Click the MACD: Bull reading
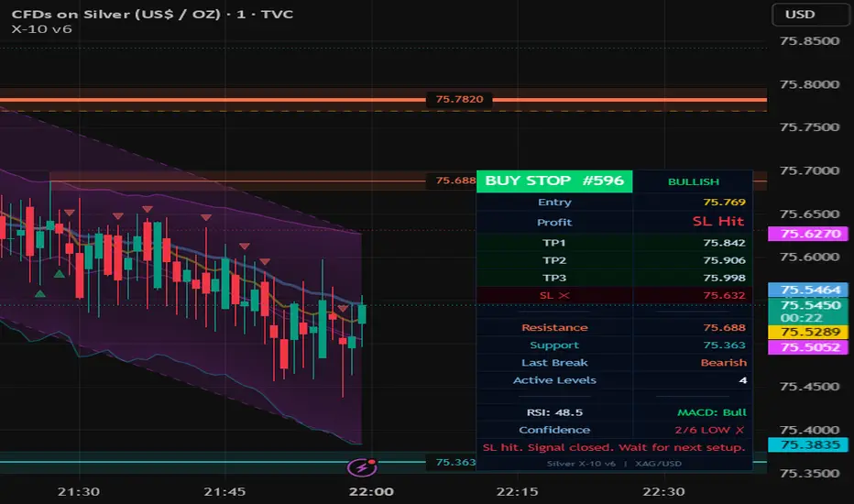 (x=711, y=412)
